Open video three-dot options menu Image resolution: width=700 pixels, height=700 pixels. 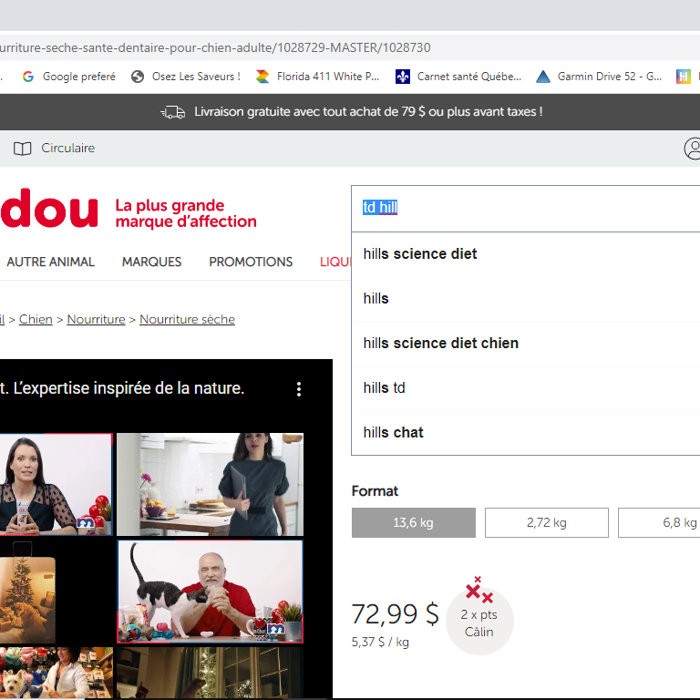(299, 389)
